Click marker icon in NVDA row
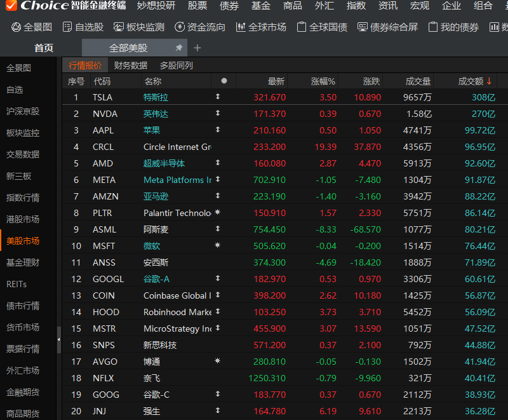The image size is (508, 420). point(218,113)
